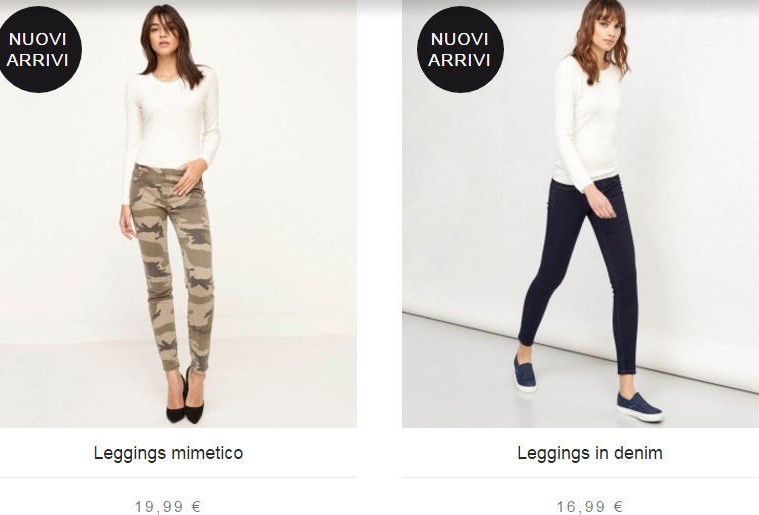The width and height of the screenshot is (759, 515).
Task: Click the 19,99 € price
Action: tap(168, 506)
